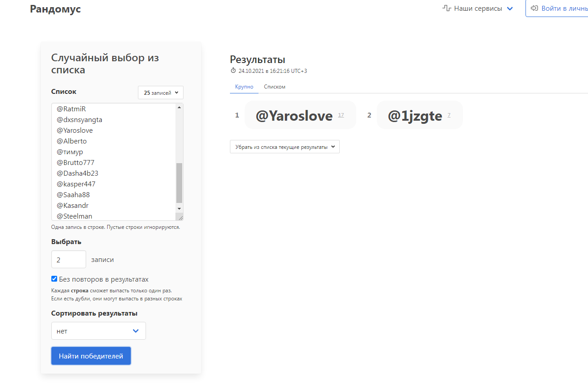
Task: Click the small 7 next to @1jzgte
Action: coord(449,115)
